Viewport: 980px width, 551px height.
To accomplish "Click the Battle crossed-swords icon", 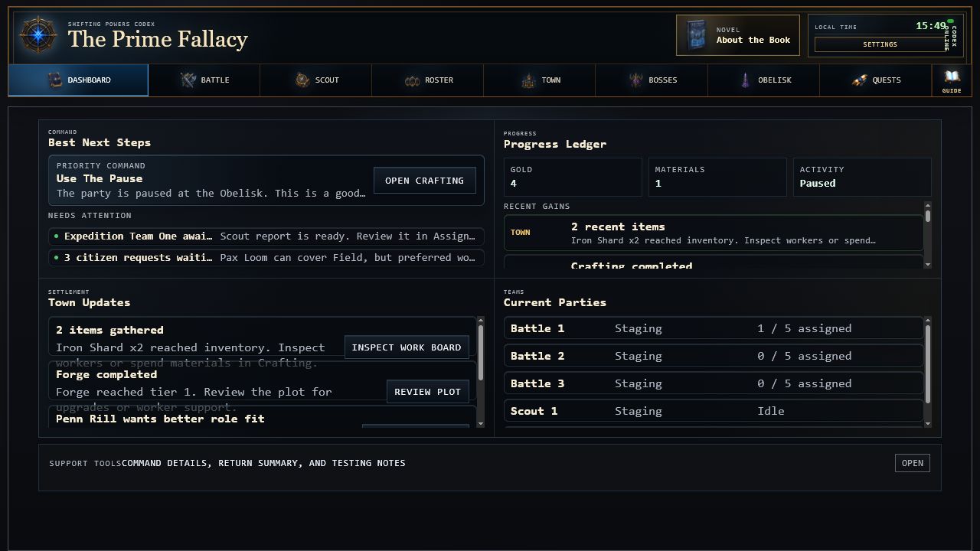I will (188, 80).
